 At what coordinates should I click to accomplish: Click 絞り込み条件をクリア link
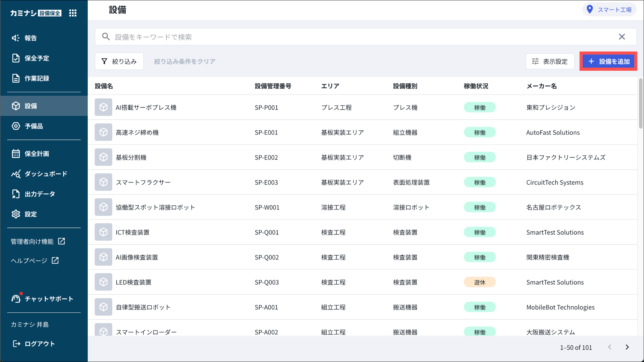click(x=185, y=61)
